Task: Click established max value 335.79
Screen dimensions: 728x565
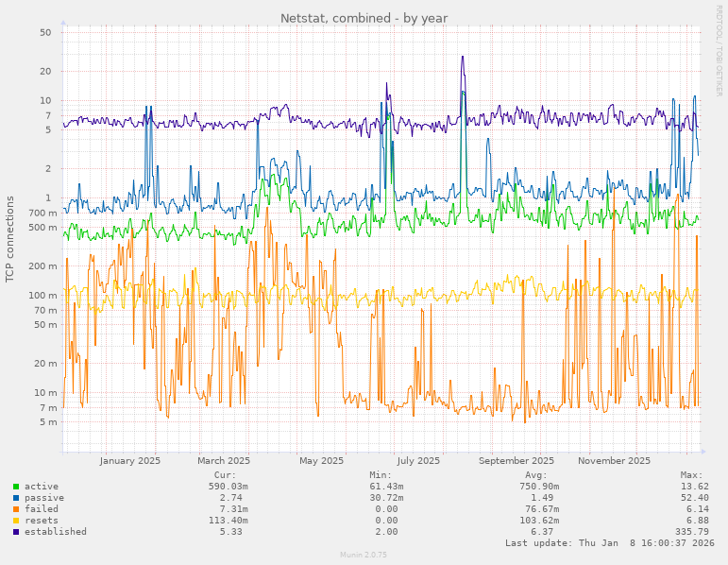Action: click(692, 532)
